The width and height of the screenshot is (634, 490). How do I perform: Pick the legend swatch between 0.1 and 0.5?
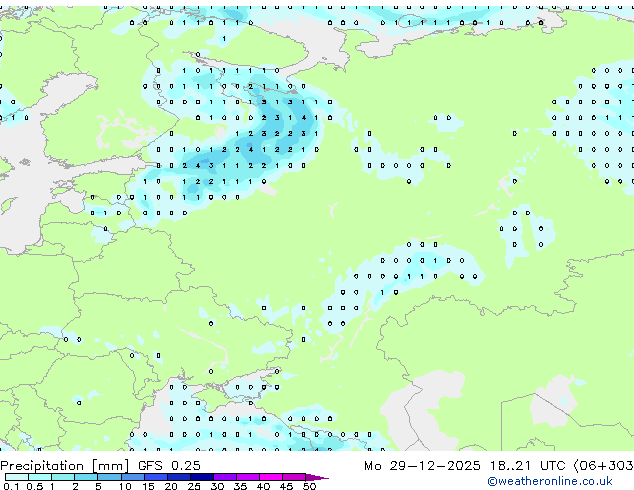[17, 477]
